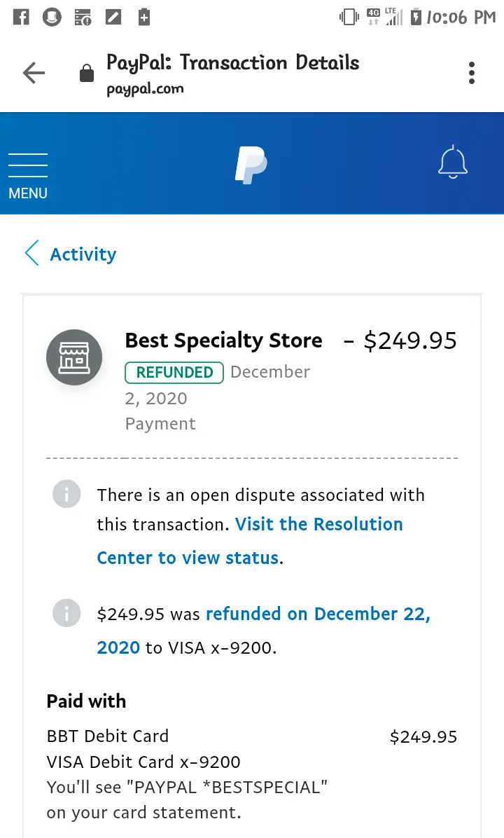This screenshot has width=504, height=838.
Task: Open the refunded on December 22, 2020 link
Action: coord(264,631)
